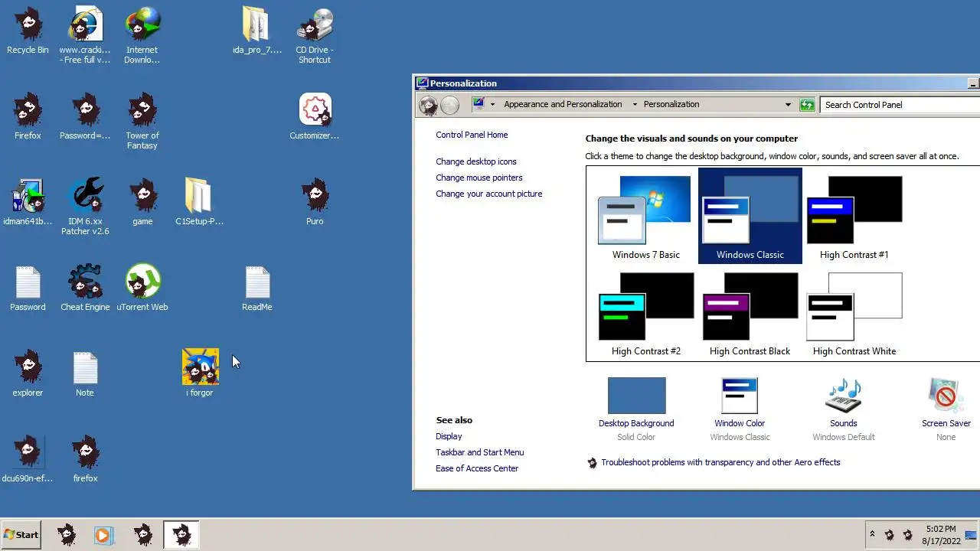Open the Tower of Fantasy icon
Image resolution: width=980 pixels, height=551 pixels.
point(142,121)
